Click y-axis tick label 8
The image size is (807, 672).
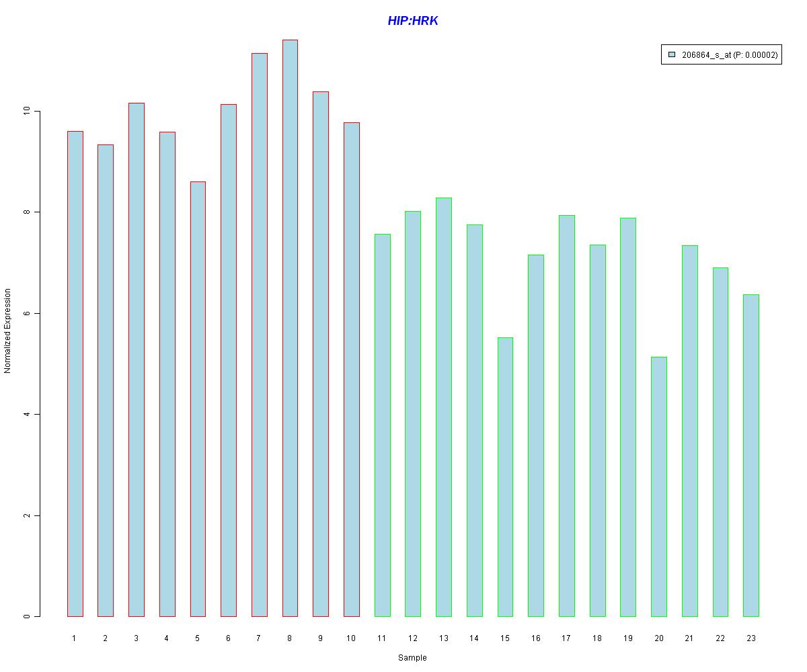point(26,212)
